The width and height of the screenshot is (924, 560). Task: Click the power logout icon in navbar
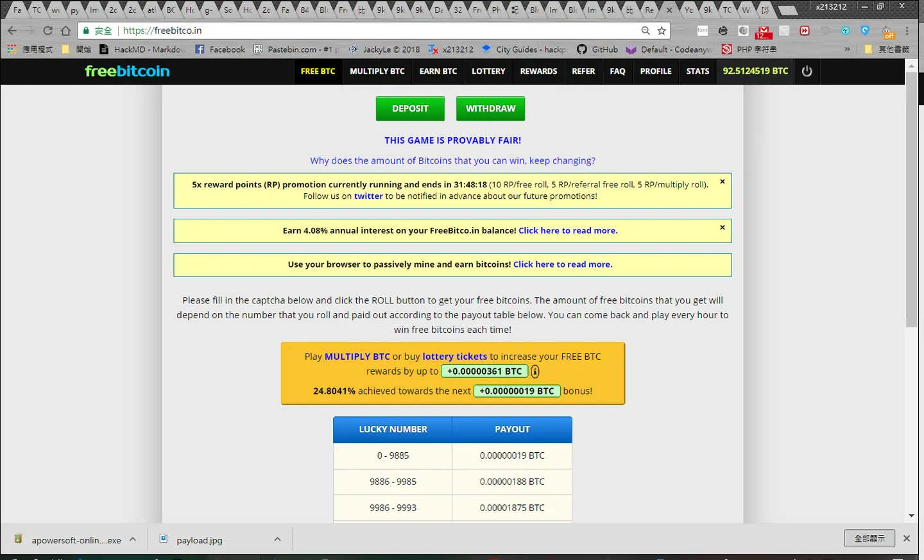pyautogui.click(x=807, y=71)
